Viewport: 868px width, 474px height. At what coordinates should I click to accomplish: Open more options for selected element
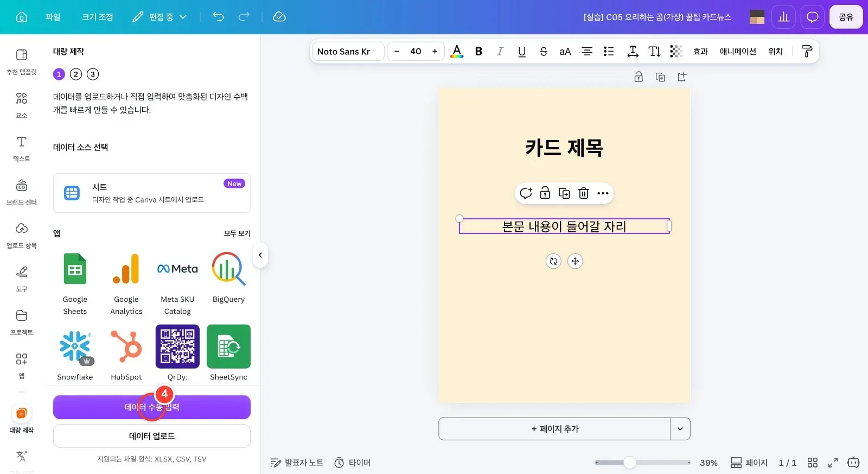point(603,193)
